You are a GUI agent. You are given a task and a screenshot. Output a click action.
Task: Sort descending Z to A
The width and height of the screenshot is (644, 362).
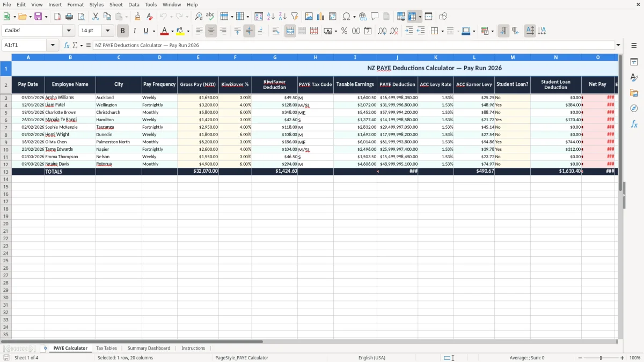[x=283, y=17]
